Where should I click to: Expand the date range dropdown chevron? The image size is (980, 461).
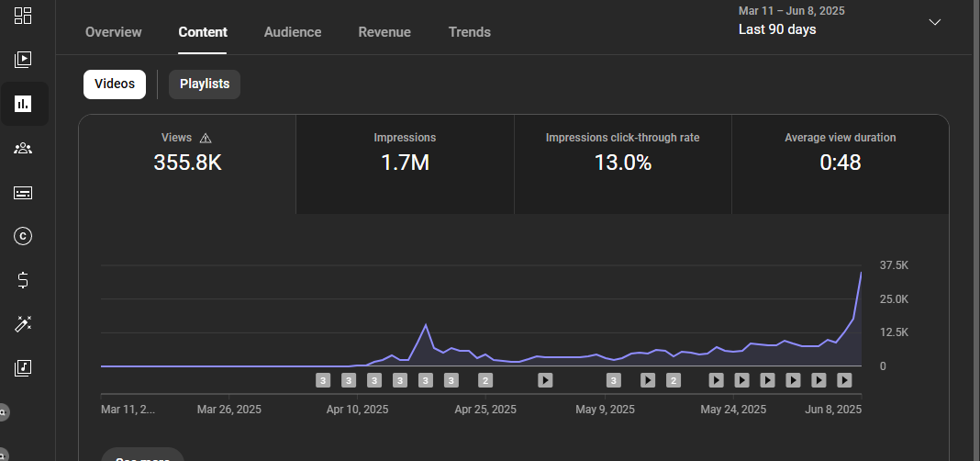click(935, 22)
